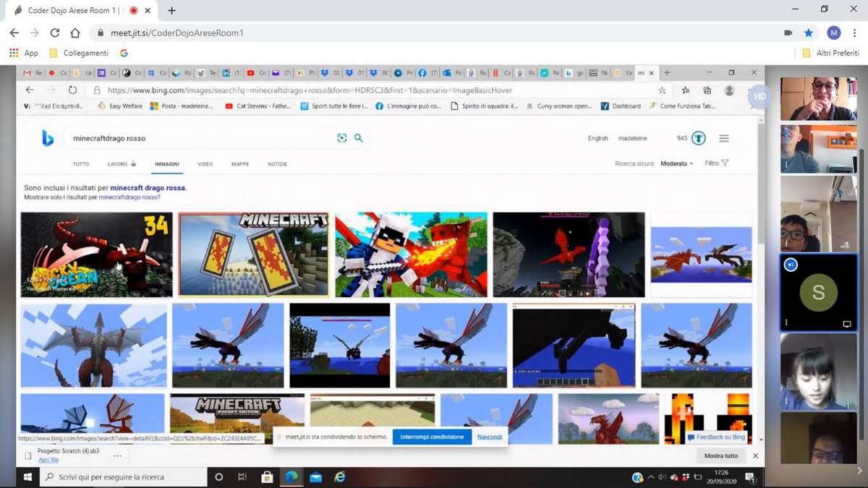Image resolution: width=868 pixels, height=488 pixels.
Task: Open the Windows notification center
Action: pos(750,477)
